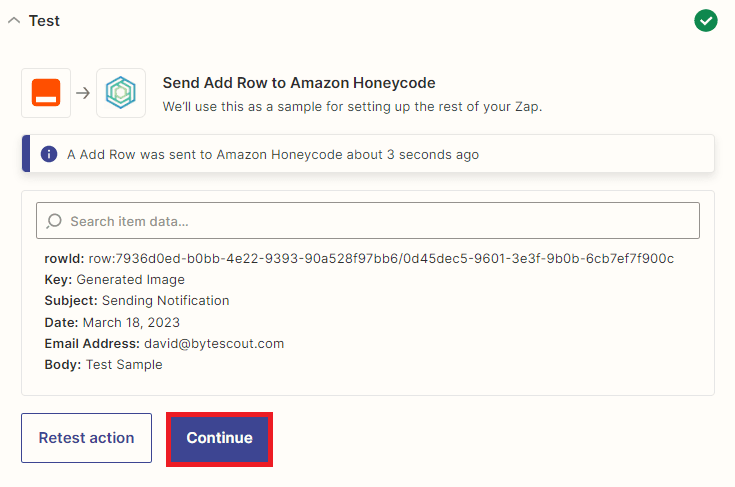Screen dimensions: 735x487
Task: Click the Test section header label
Action: coord(44,21)
